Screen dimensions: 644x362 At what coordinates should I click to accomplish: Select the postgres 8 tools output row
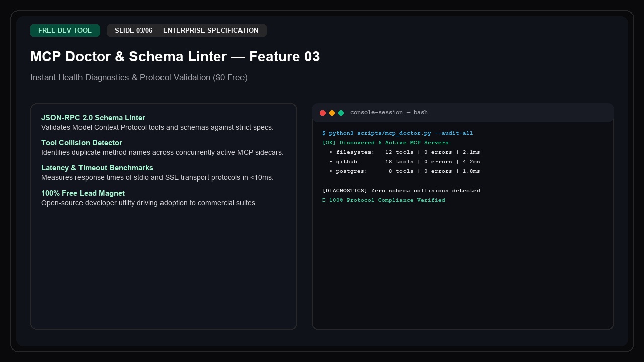click(405, 171)
